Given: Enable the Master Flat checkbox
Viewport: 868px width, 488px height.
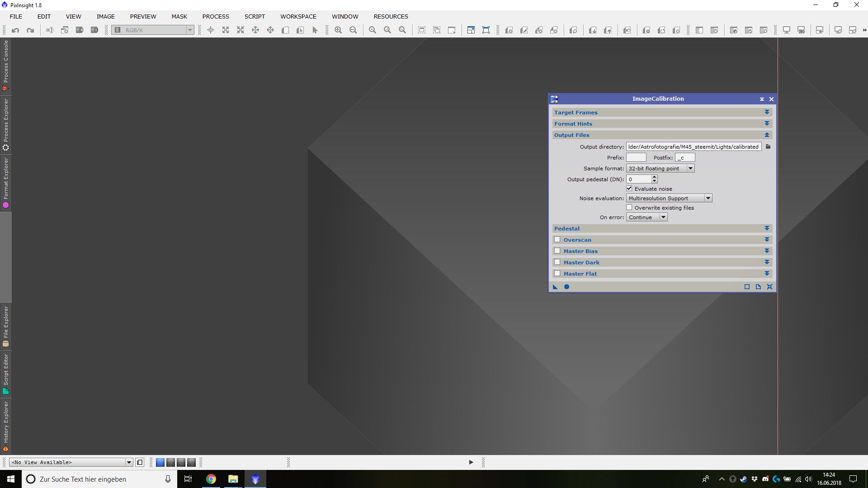Looking at the screenshot, I should 557,273.
